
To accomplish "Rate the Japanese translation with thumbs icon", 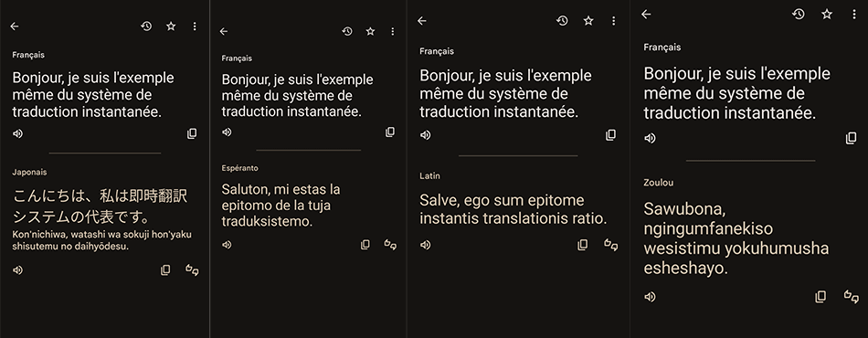I will [x=192, y=270].
